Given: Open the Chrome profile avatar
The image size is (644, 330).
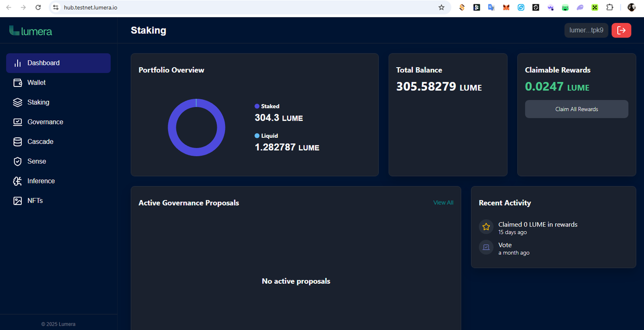Looking at the screenshot, I should pos(632,8).
